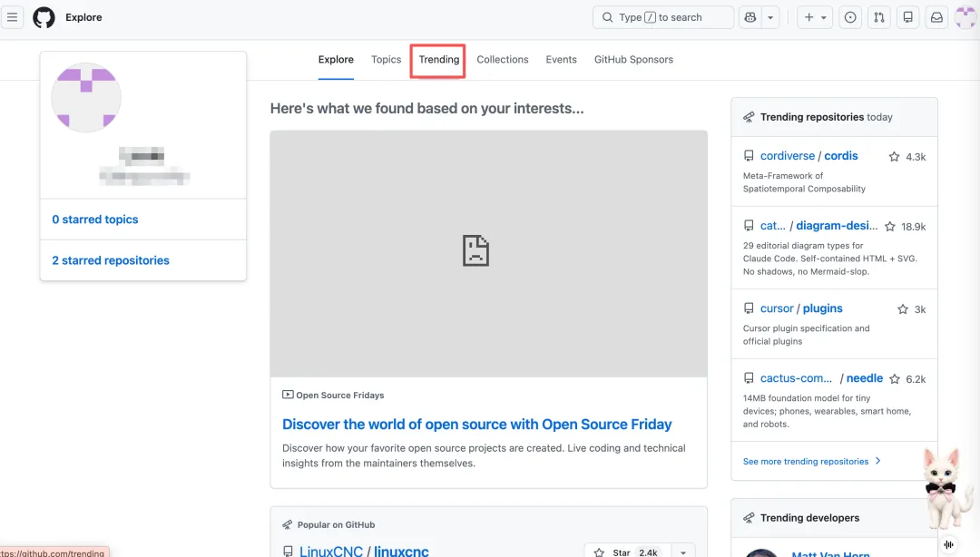Image resolution: width=980 pixels, height=557 pixels.
Task: Expand the star list dropdown for linuxcnc
Action: pyautogui.click(x=683, y=552)
